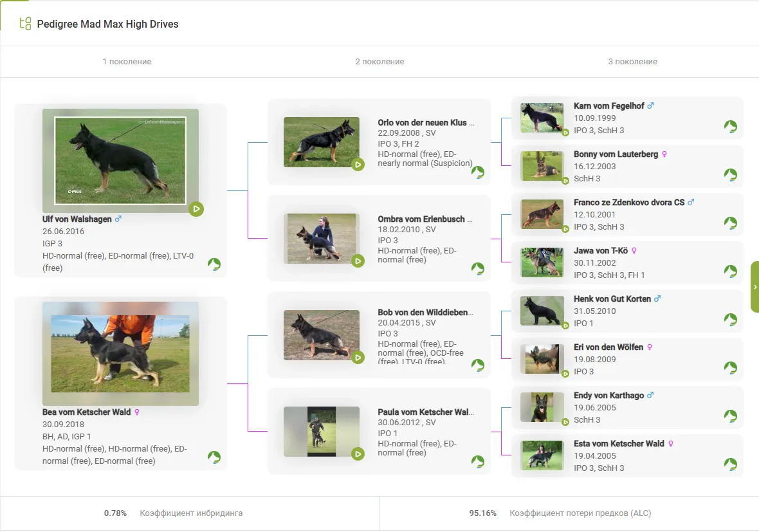Screen dimensions: 759x532
Task: Click Bea vom Ketscher Wald large photo
Action: pos(120,353)
